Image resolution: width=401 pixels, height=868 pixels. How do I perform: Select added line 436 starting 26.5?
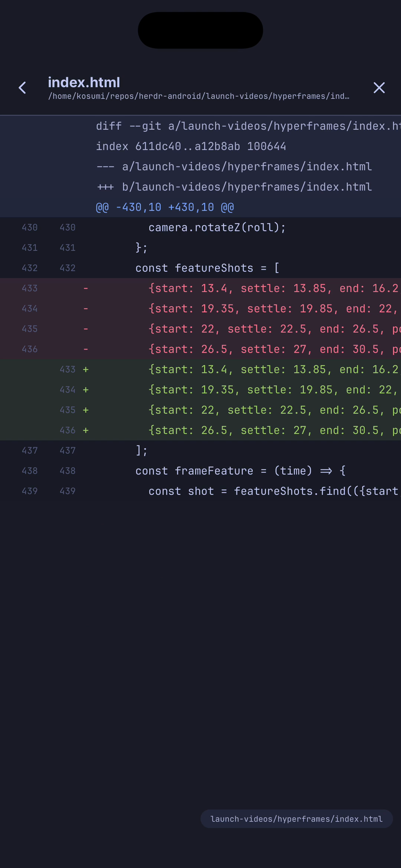pyautogui.click(x=200, y=430)
